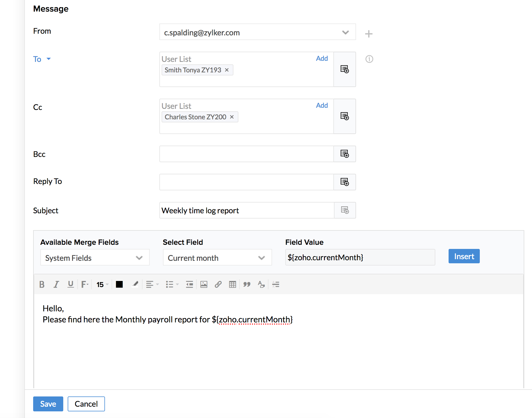The width and height of the screenshot is (532, 418).
Task: Click the blockquote icon
Action: point(247,284)
